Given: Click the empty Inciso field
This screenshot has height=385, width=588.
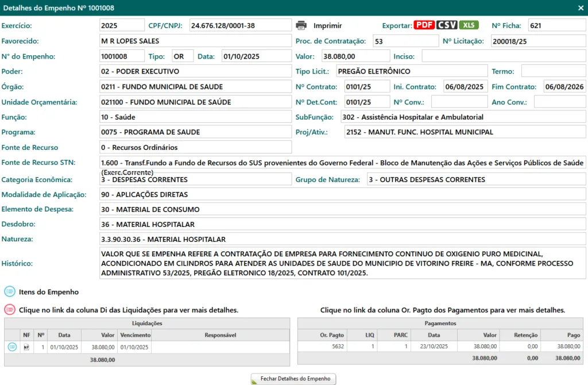Looking at the screenshot, I should tap(504, 56).
